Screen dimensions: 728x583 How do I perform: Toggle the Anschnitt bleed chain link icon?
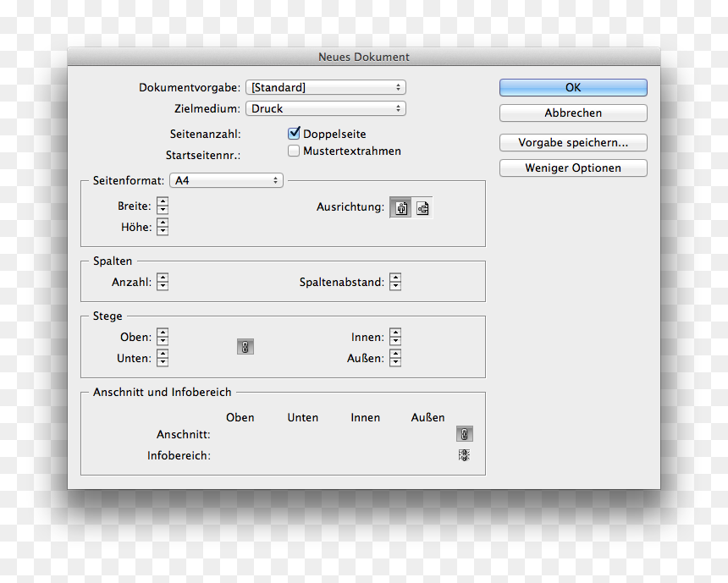coord(464,434)
